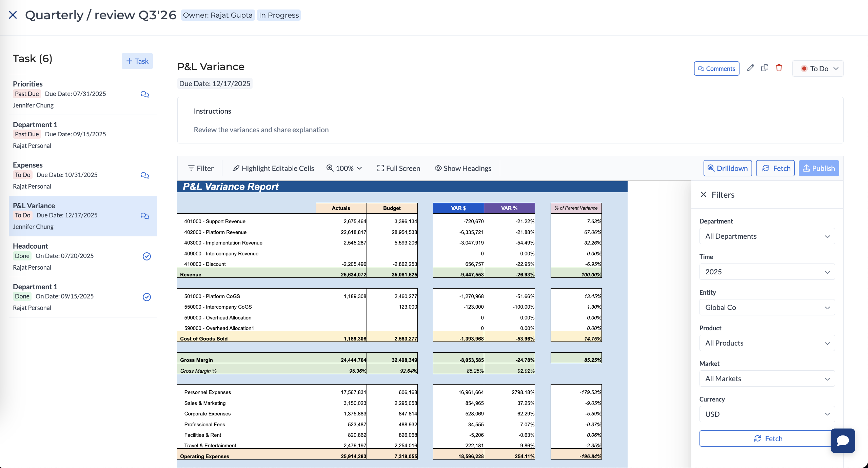Viewport: 868px width, 468px height.
Task: Click the pencil edit icon for P&L Variance
Action: [x=750, y=68]
